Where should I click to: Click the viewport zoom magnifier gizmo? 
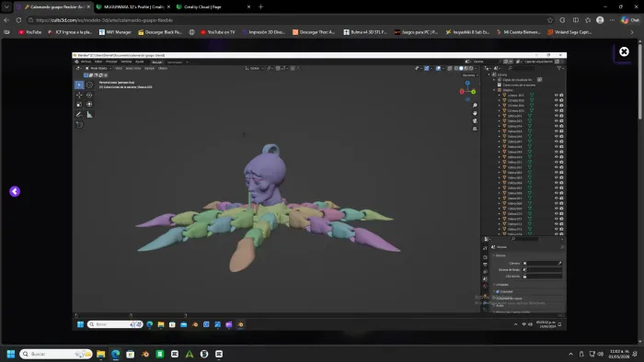point(475,106)
